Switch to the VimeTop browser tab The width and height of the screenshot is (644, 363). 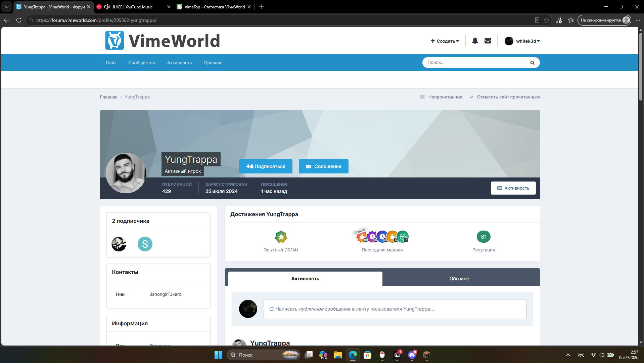(x=214, y=7)
